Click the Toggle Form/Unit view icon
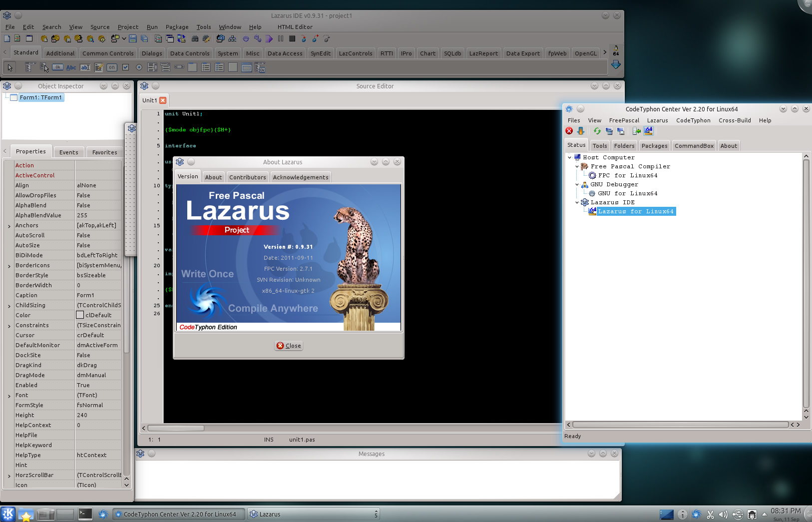 [x=181, y=38]
